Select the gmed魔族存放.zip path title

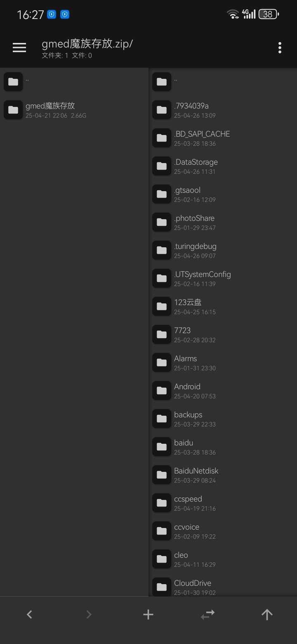[x=87, y=44]
